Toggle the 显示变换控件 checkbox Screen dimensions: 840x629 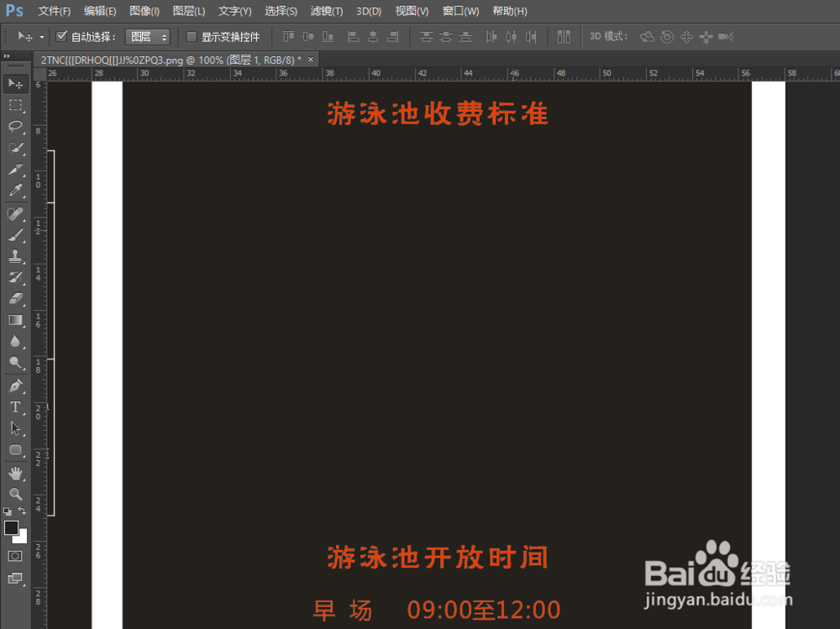tap(192, 36)
